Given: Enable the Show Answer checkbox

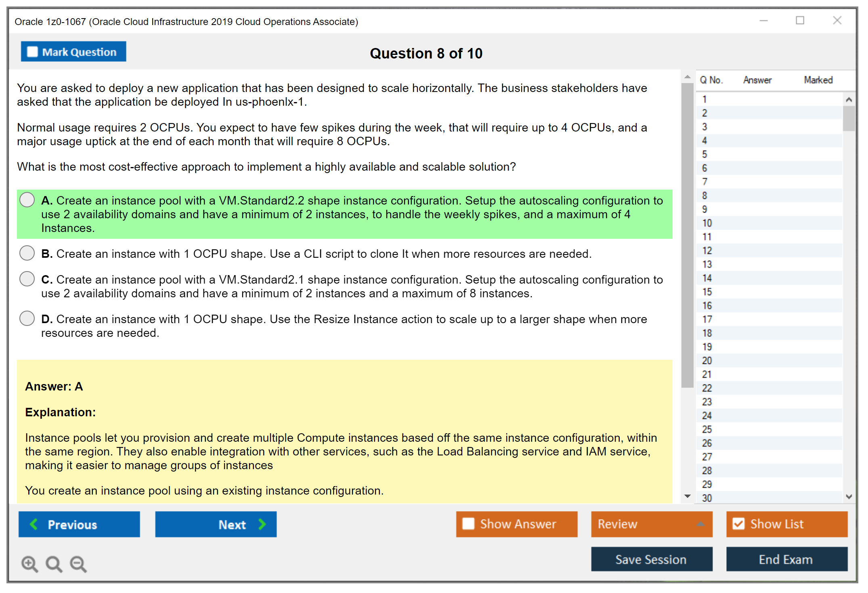Looking at the screenshot, I should click(468, 524).
